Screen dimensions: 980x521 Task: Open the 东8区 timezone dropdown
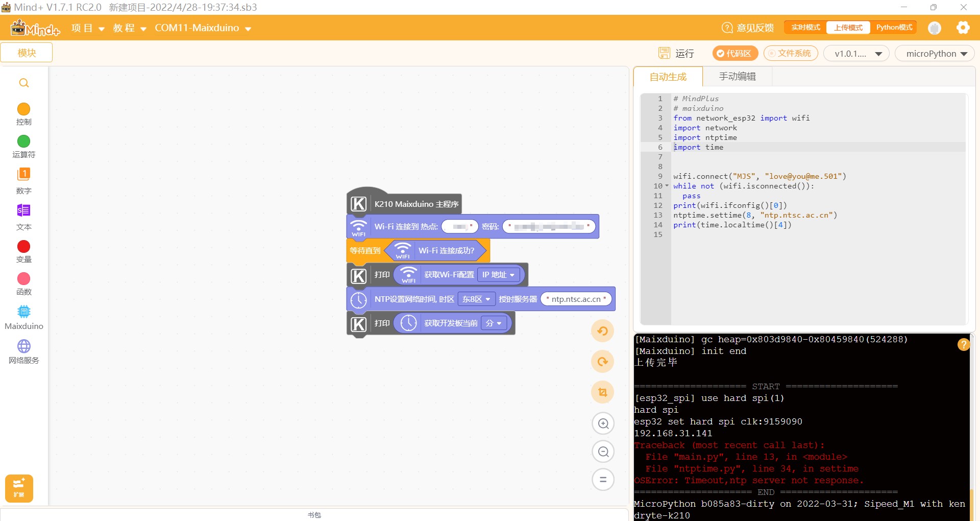pyautogui.click(x=476, y=299)
